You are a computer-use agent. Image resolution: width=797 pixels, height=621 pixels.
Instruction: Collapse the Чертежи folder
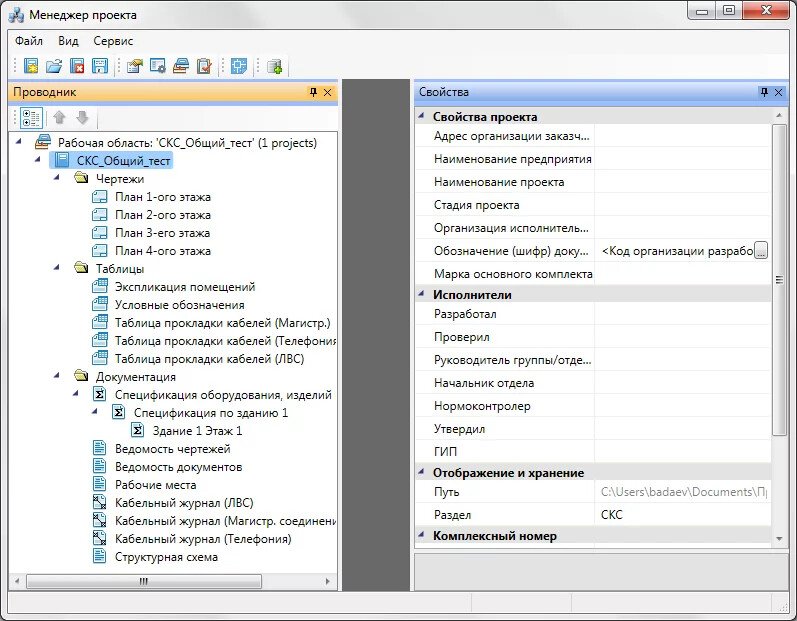(x=57, y=177)
